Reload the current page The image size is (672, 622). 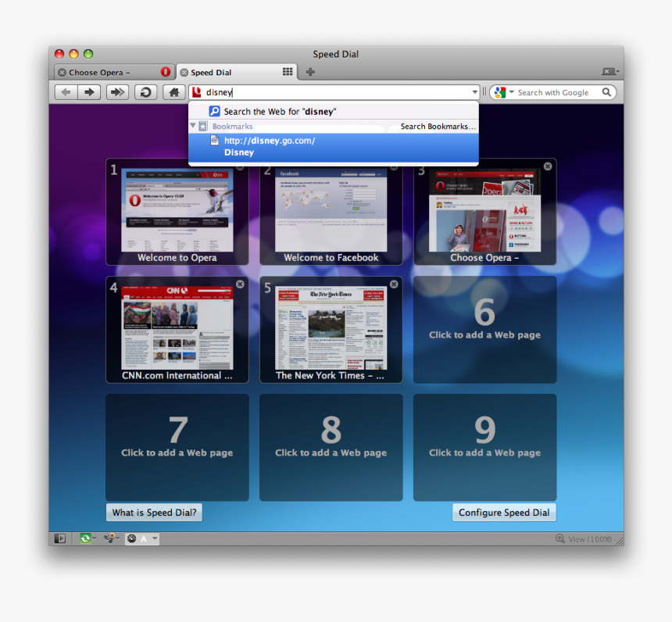coord(145,92)
